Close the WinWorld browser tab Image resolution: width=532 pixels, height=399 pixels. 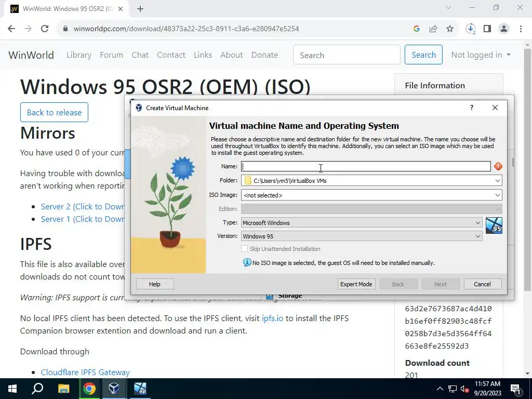click(x=121, y=9)
